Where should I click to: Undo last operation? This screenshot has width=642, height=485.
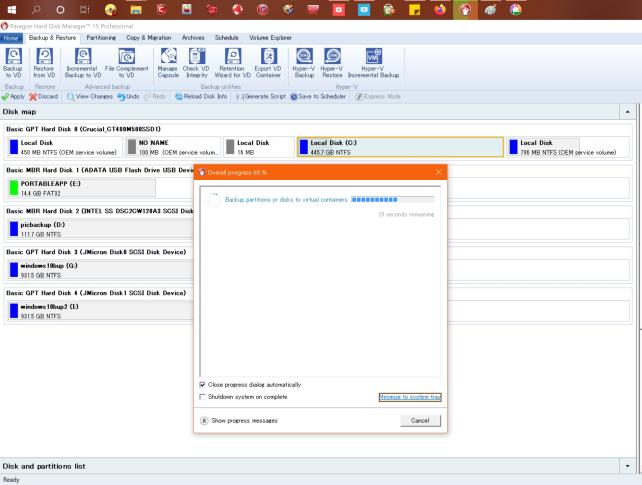pyautogui.click(x=128, y=97)
